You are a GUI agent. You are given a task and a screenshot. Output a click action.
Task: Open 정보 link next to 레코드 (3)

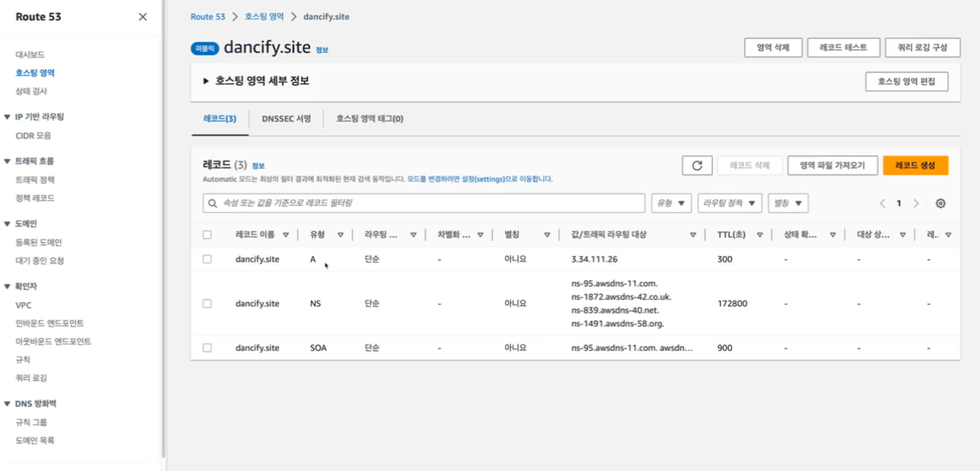[x=258, y=166]
